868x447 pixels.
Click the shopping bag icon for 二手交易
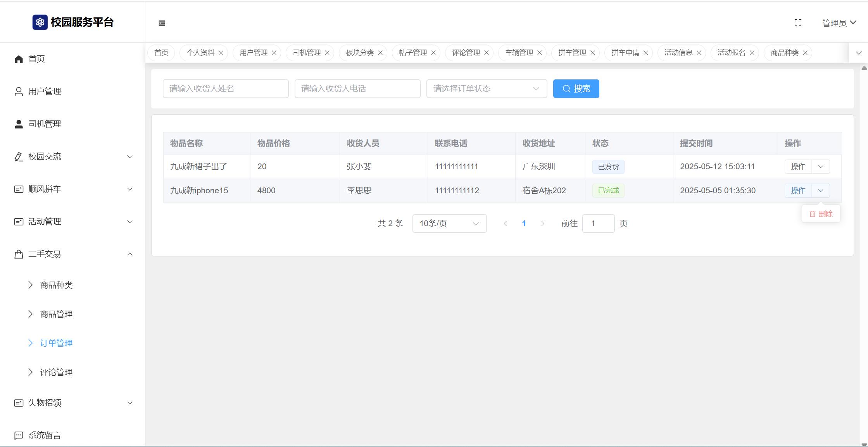[19, 254]
